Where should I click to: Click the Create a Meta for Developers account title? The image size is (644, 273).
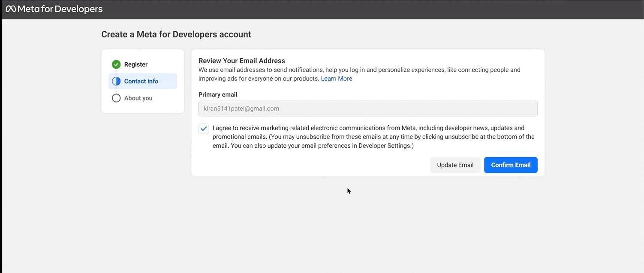(x=176, y=34)
